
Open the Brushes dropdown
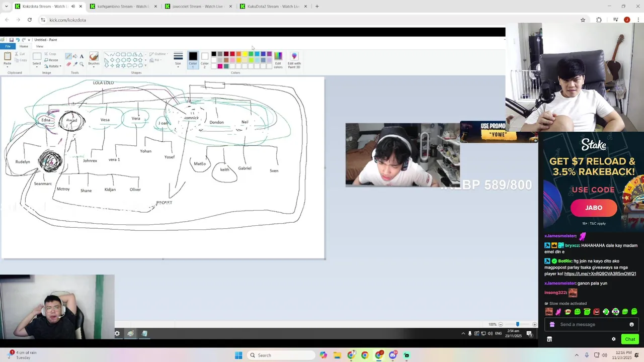pos(94,66)
